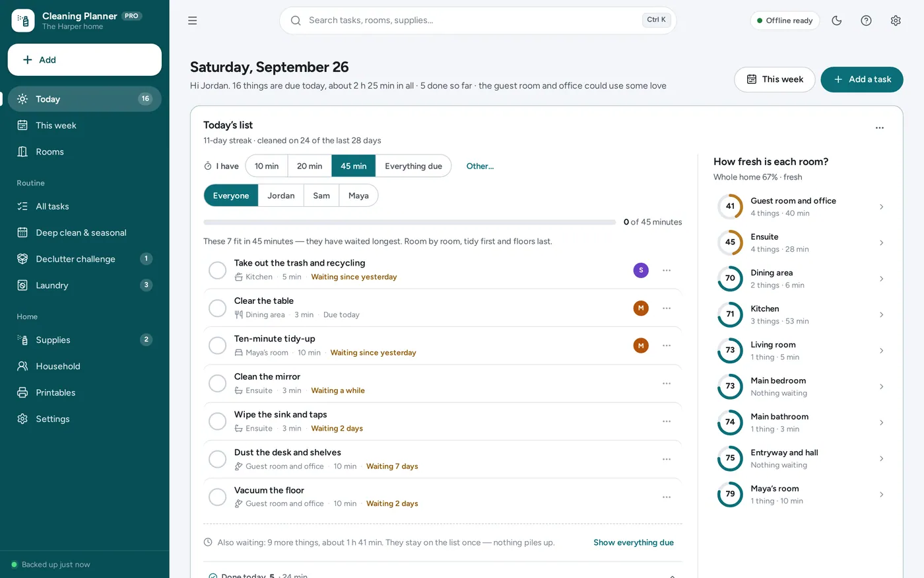Expand the Ensuite room chevron
This screenshot has width=924, height=578.
pyautogui.click(x=881, y=242)
